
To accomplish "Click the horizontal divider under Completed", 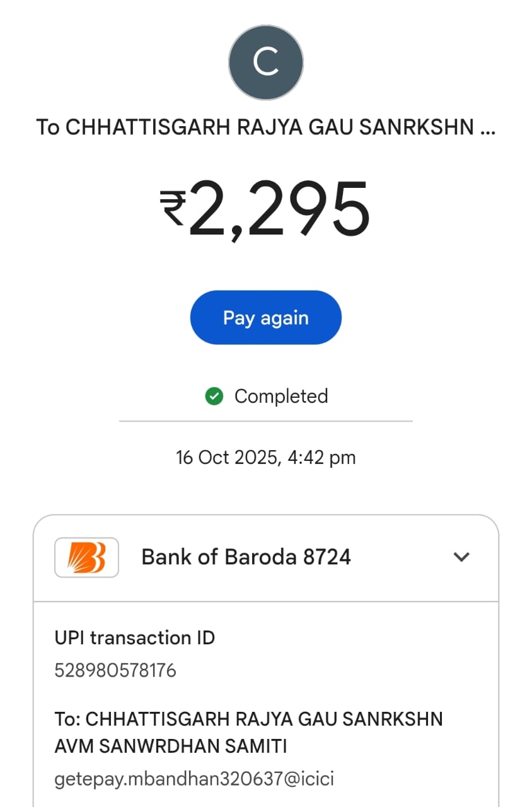I will tap(265, 421).
